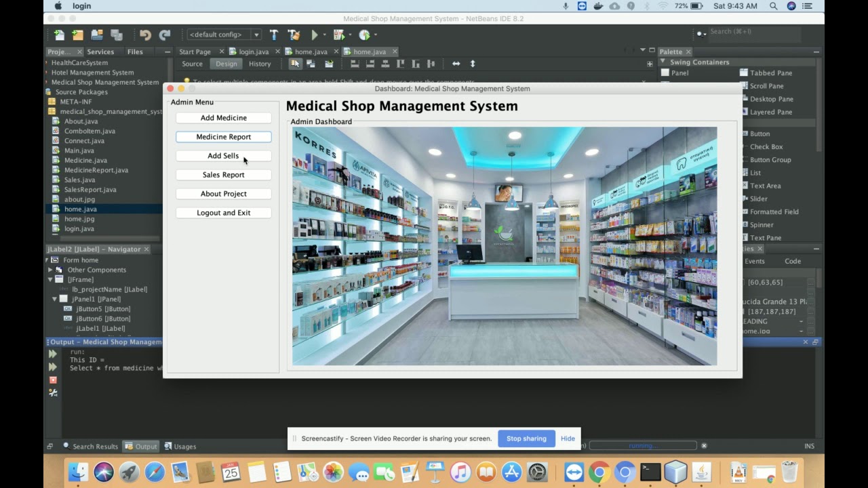Click the About Project button
The height and width of the screenshot is (488, 868).
[x=224, y=194]
